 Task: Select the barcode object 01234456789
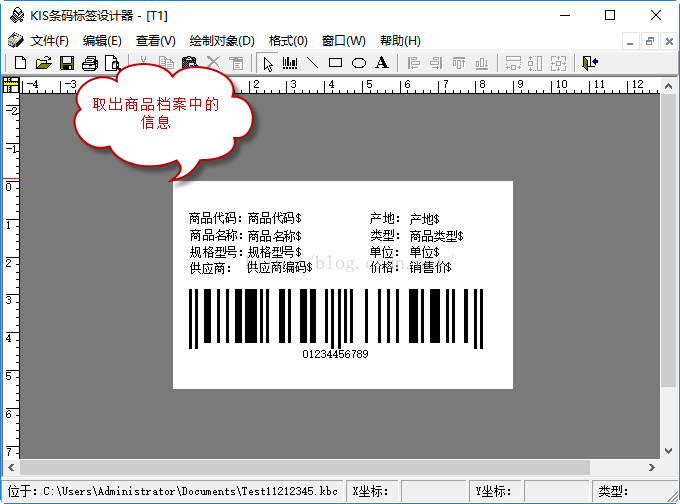click(x=336, y=323)
